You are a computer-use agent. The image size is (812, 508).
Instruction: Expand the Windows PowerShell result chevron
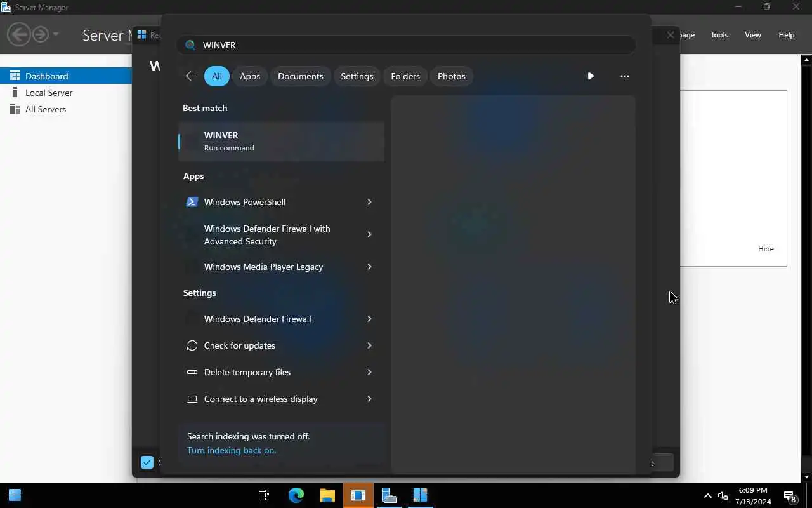(369, 202)
